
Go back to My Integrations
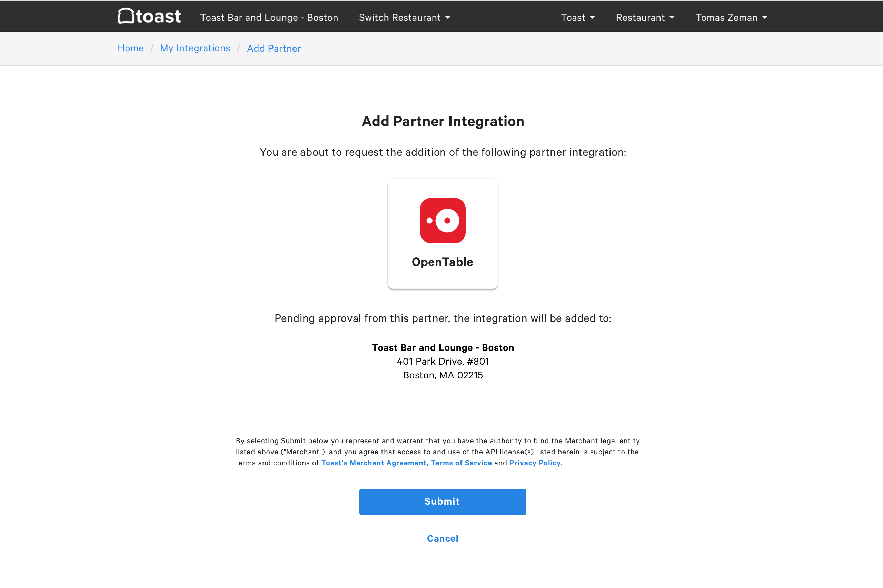click(195, 48)
